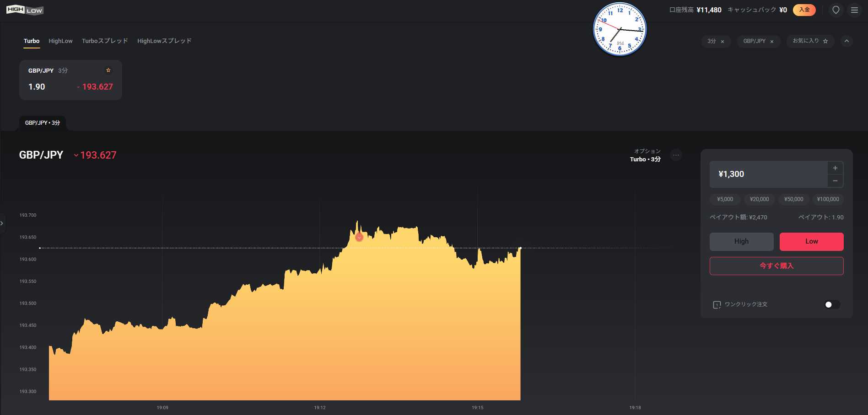Screen dimensions: 868x415
Task: Collapse the filter panel chevron
Action: click(x=846, y=41)
